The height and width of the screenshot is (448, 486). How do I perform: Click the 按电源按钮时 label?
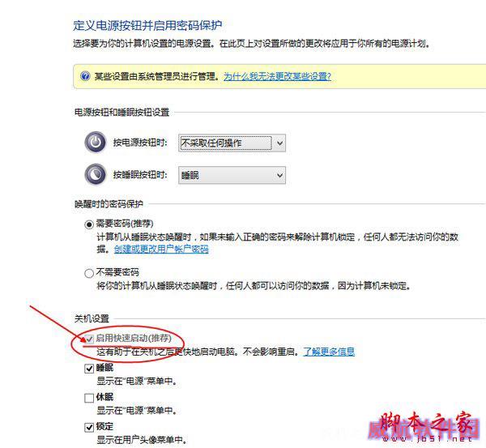pyautogui.click(x=140, y=143)
